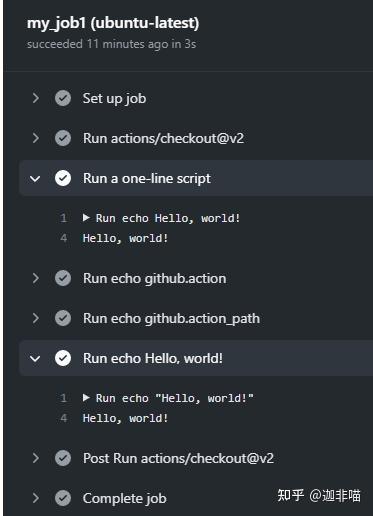Unfold the 'Run echo "Hello, world!"' log triangle
Image resolution: width=373 pixels, height=516 pixels.
86,398
